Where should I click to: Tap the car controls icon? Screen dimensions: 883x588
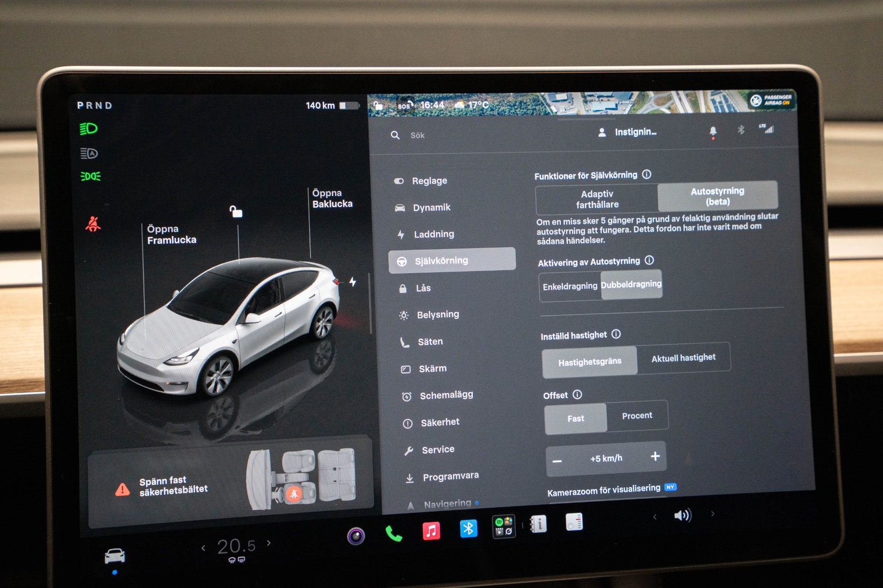tap(115, 555)
